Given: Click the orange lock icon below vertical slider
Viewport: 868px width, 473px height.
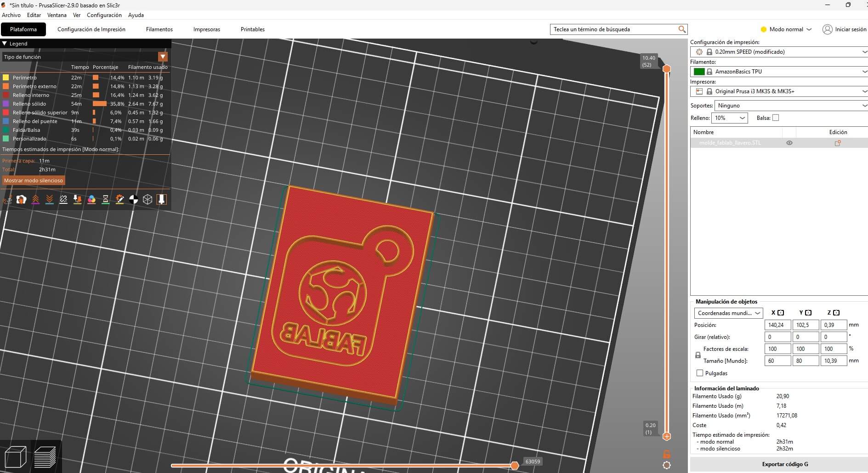Looking at the screenshot, I should click(667, 454).
